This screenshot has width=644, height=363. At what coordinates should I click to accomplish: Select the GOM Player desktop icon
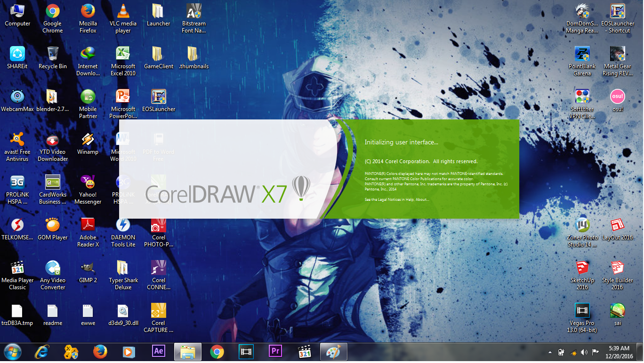click(53, 229)
